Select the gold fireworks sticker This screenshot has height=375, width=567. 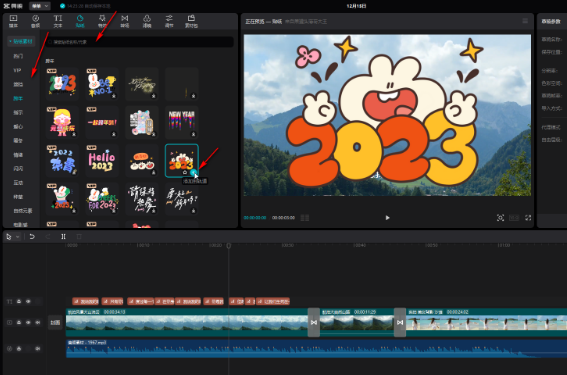[142, 84]
